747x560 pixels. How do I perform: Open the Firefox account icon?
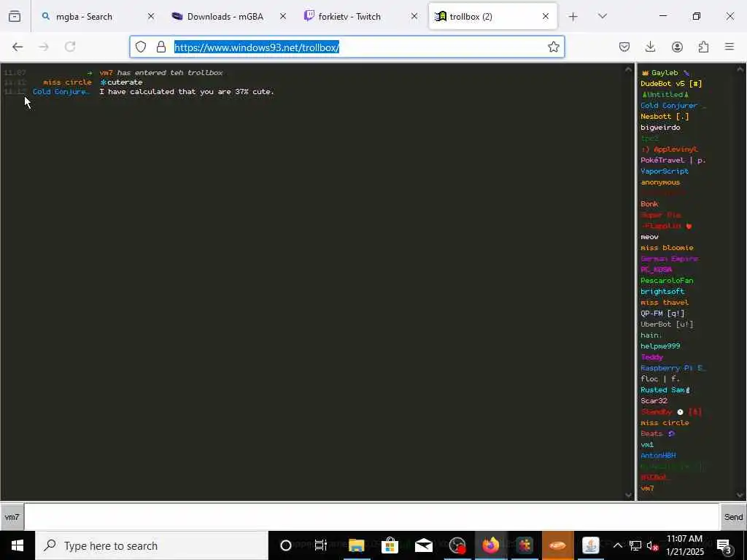(677, 47)
